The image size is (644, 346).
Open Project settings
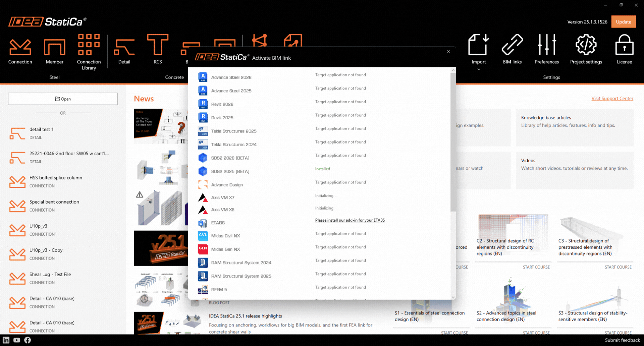[586, 49]
